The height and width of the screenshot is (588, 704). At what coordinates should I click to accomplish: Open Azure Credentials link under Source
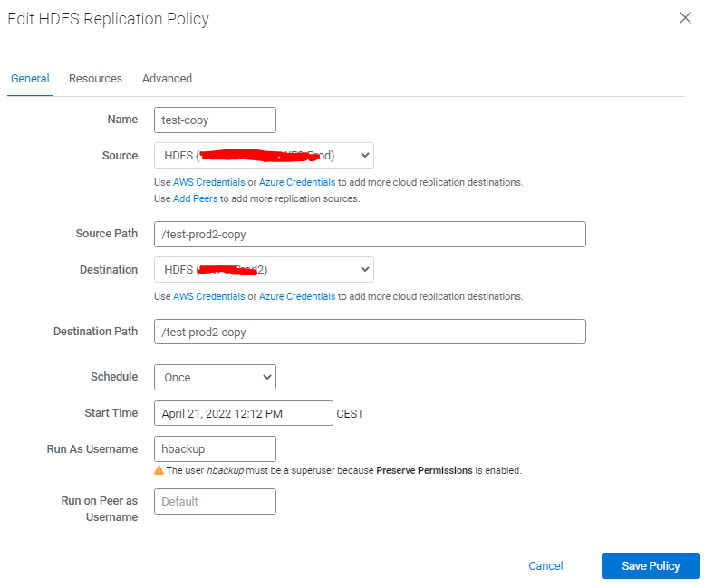click(297, 182)
